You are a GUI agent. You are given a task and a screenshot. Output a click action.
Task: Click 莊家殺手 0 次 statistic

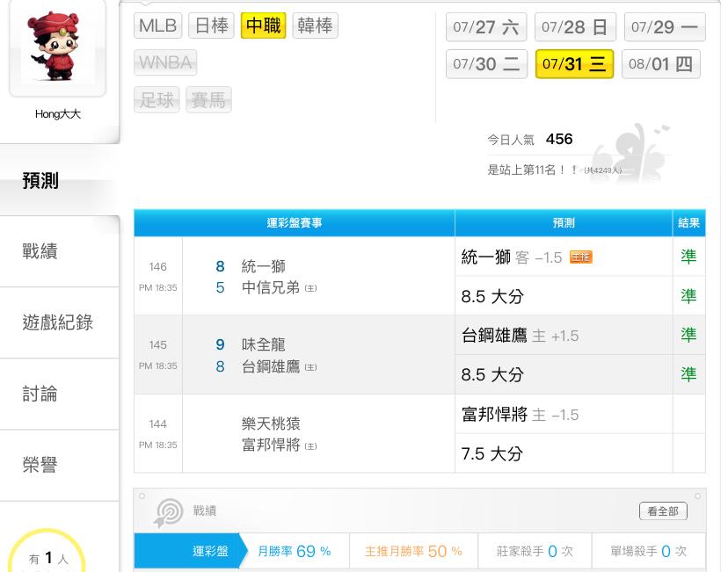535,551
